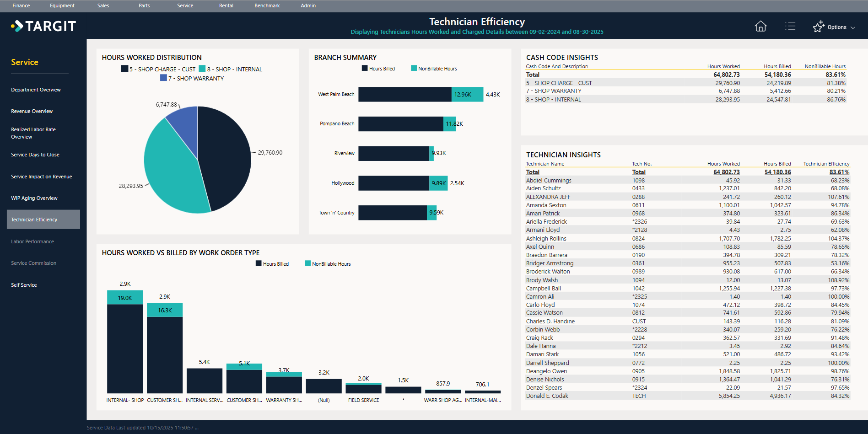Select the INTERNAL- SHOP bar in chart
The width and height of the screenshot is (868, 434).
pyautogui.click(x=125, y=348)
